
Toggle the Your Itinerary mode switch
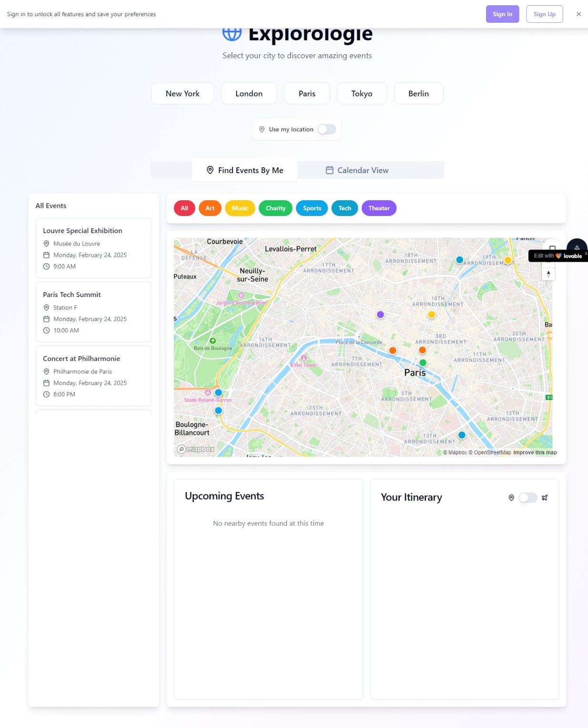(x=528, y=498)
